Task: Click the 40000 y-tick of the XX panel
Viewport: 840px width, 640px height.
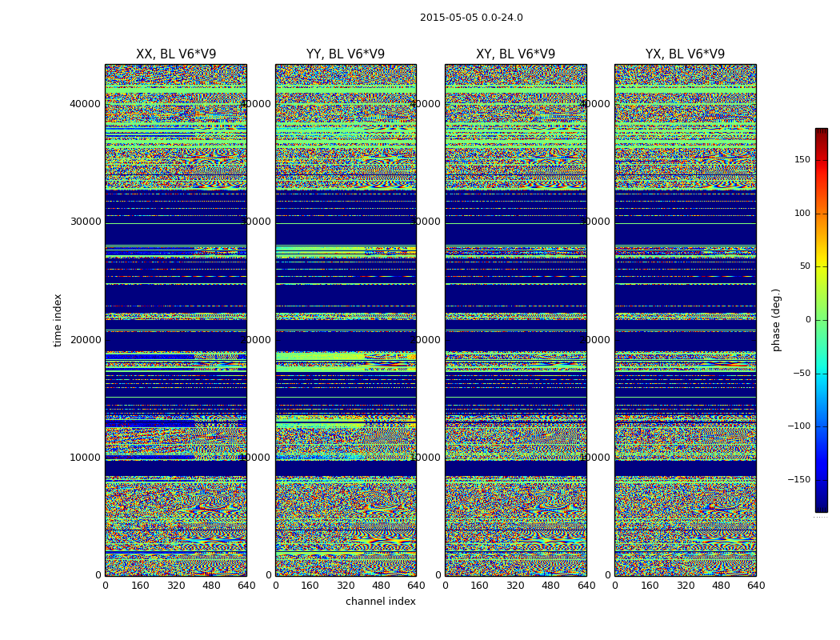Action: [x=86, y=103]
